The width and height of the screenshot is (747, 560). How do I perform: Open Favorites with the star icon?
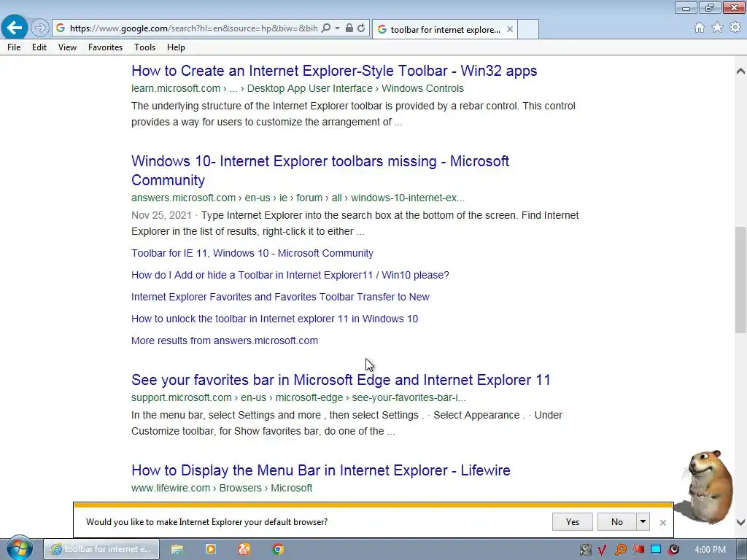pyautogui.click(x=717, y=28)
